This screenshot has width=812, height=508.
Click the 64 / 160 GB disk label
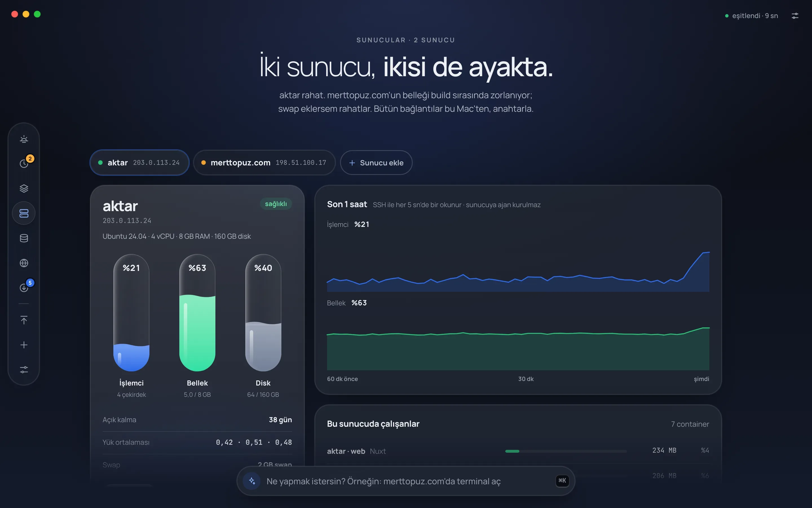(x=263, y=395)
